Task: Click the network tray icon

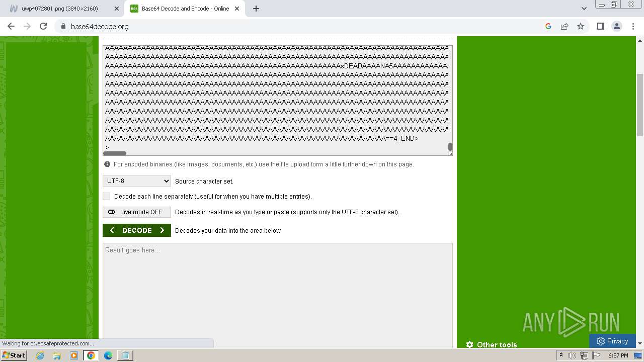Action: [x=584, y=355]
